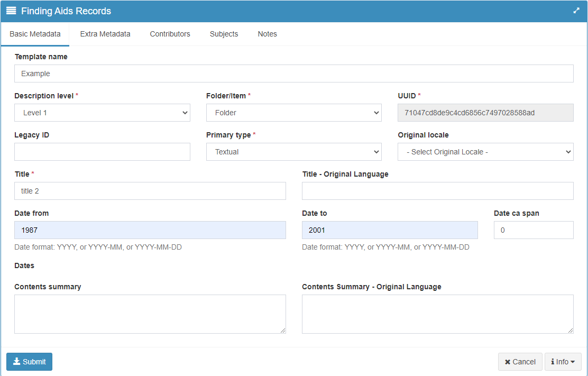Expand the window with the fullscreen arrows icon

[576, 11]
